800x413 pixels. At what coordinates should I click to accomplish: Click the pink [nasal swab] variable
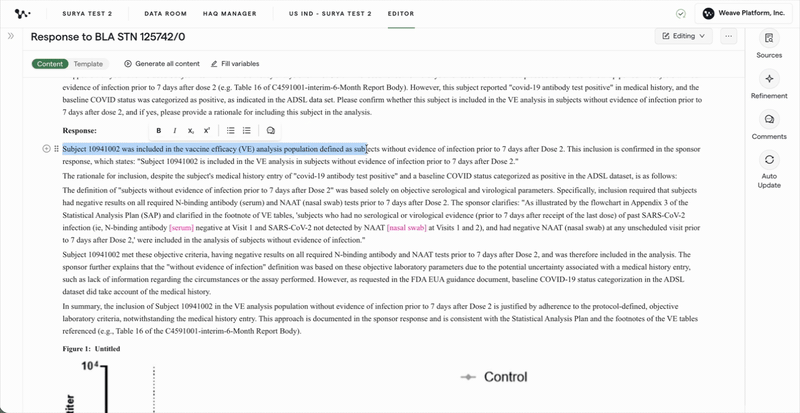click(407, 228)
